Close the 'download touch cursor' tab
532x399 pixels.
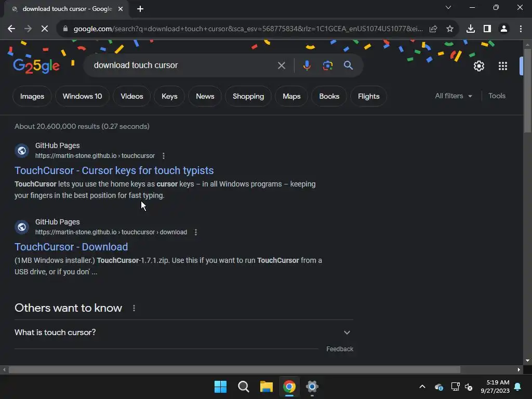[x=121, y=9]
